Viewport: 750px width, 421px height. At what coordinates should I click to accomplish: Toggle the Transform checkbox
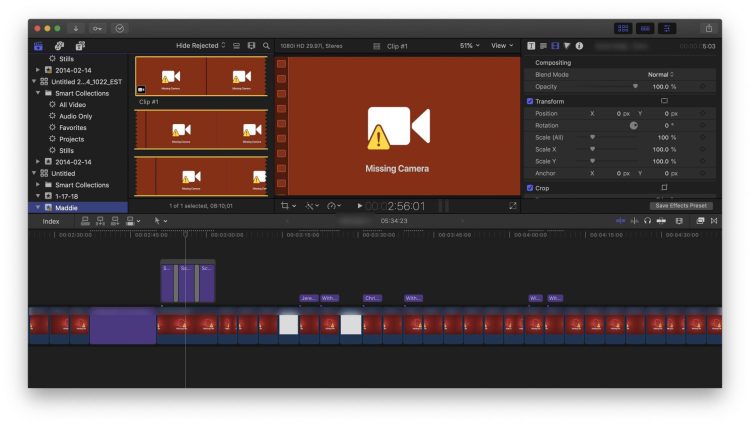[x=529, y=101]
